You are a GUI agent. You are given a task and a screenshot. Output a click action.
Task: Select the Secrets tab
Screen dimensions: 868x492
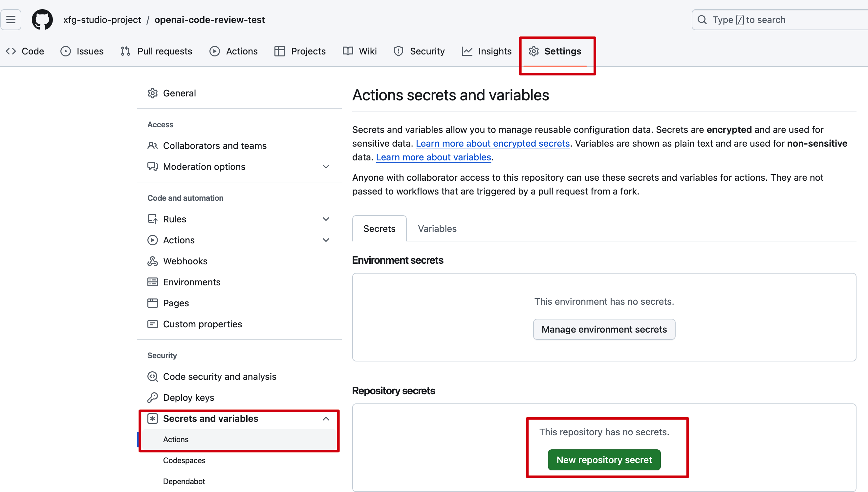click(379, 229)
